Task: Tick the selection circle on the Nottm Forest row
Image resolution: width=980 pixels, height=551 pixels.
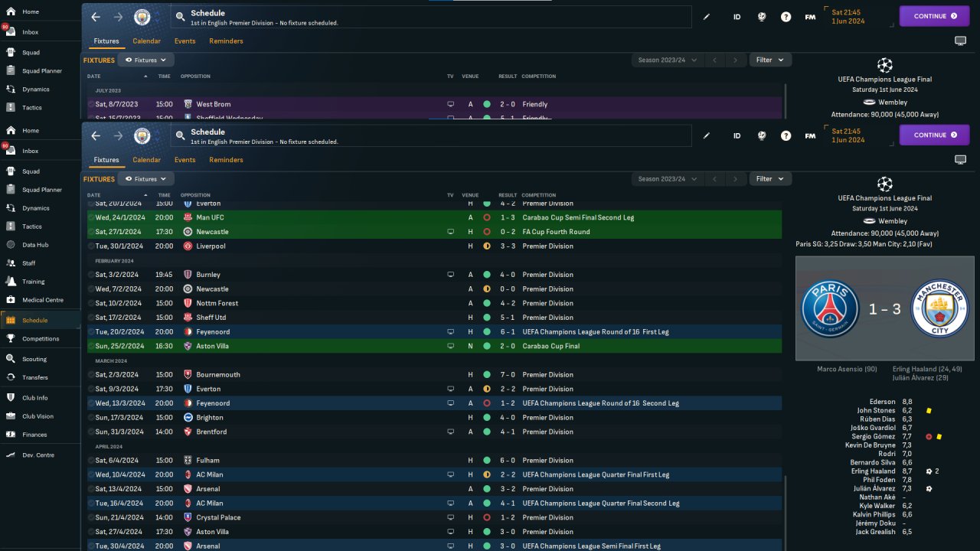Action: click(x=91, y=303)
